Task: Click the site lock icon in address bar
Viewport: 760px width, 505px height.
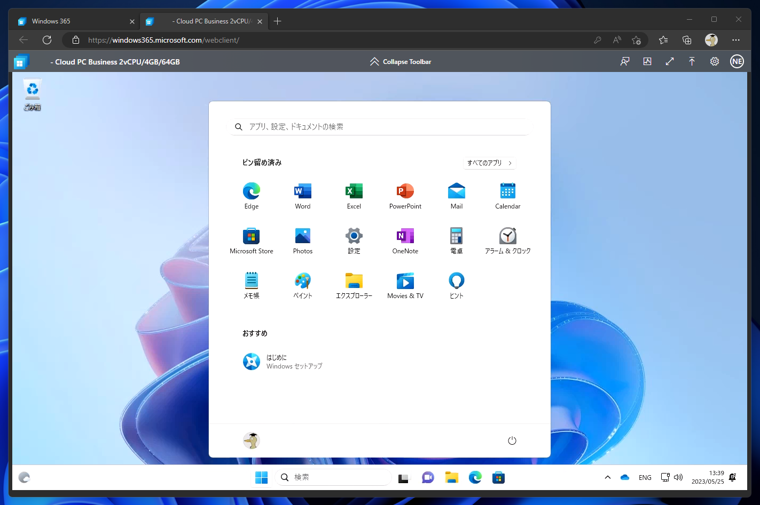Action: pyautogui.click(x=76, y=40)
